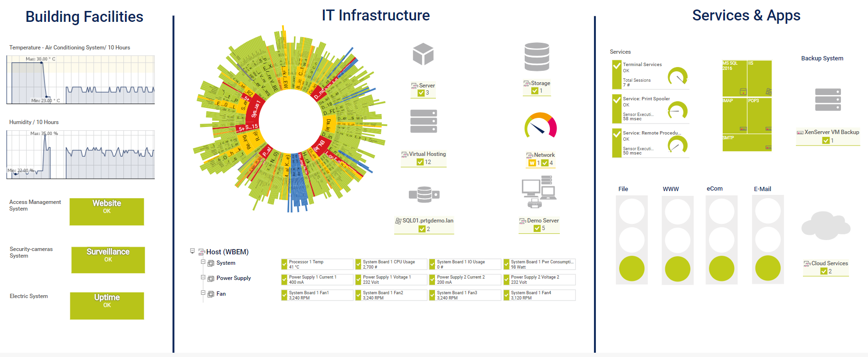Click the Processor 1 Temp sensor checkmark
Viewport: 868px width, 357px height.
point(284,264)
